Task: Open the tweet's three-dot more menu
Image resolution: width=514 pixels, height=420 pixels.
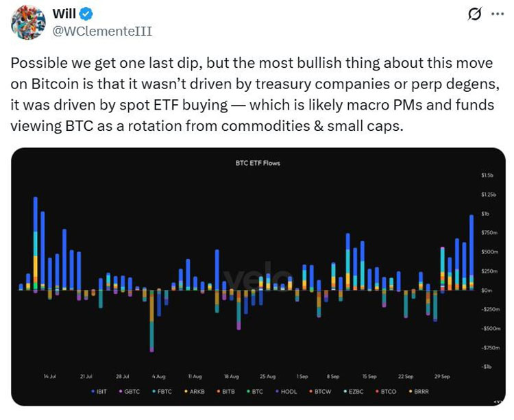Action: point(497,14)
